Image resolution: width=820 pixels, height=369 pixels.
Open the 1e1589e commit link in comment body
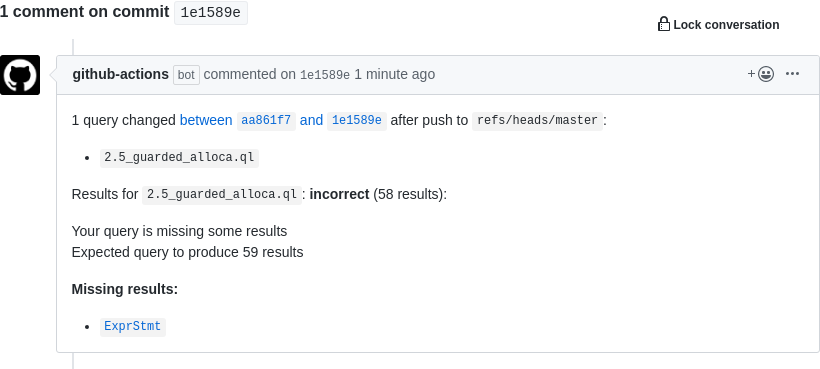[357, 121]
